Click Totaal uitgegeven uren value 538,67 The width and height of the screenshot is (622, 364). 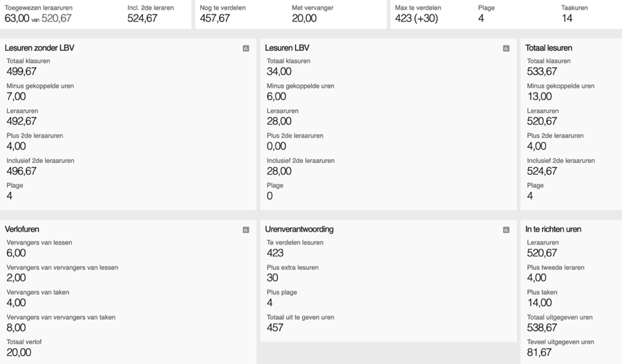click(x=542, y=327)
